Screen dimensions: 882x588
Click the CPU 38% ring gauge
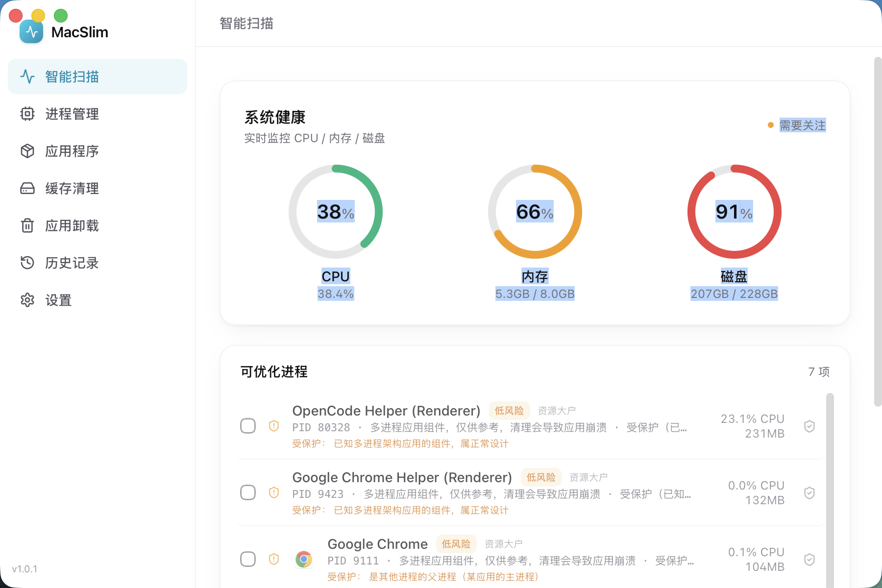(x=336, y=212)
